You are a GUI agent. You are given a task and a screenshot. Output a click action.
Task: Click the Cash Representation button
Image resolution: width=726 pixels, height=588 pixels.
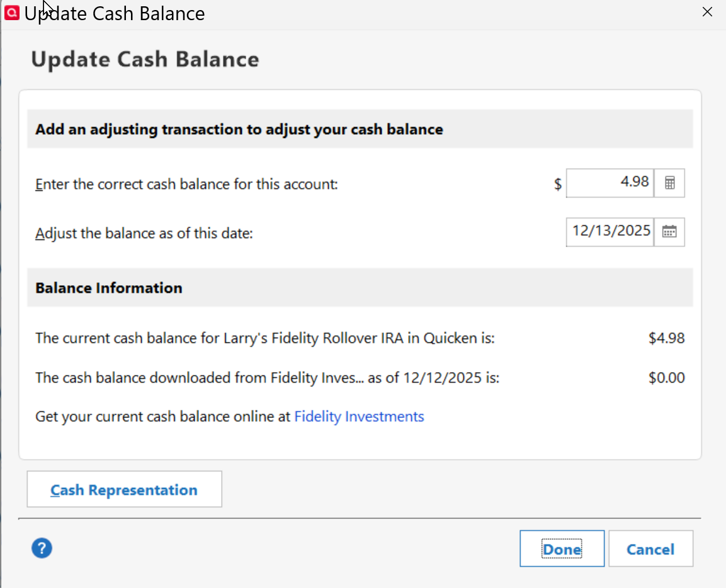(124, 490)
